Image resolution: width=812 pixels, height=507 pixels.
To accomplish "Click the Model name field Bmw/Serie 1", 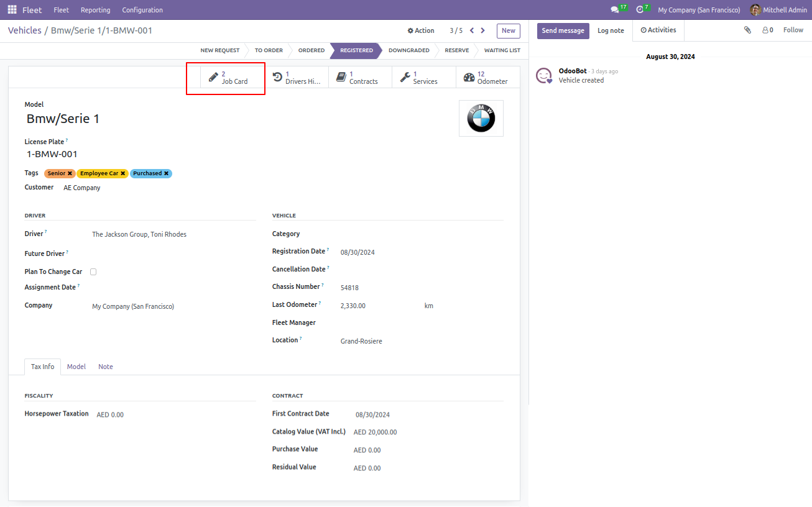I will click(63, 119).
